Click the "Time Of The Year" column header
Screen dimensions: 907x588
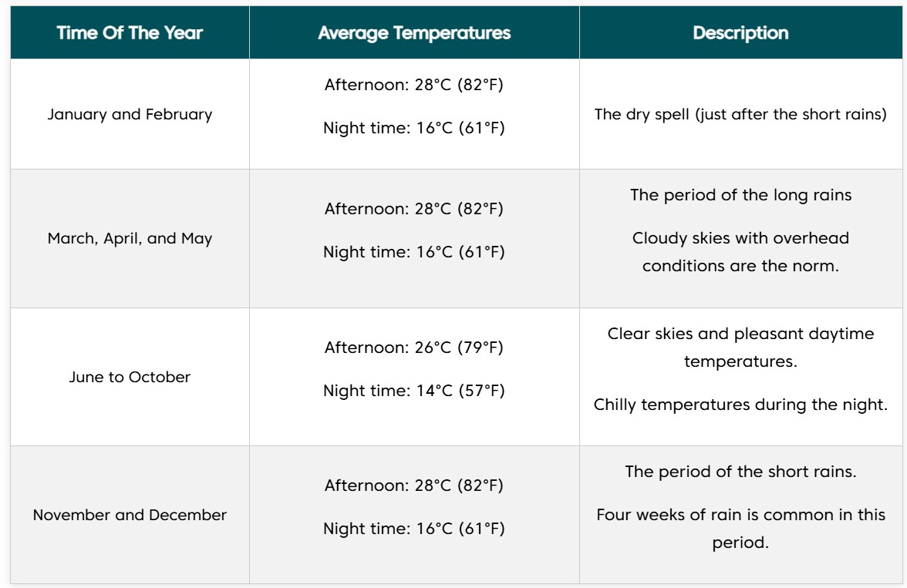(130, 33)
